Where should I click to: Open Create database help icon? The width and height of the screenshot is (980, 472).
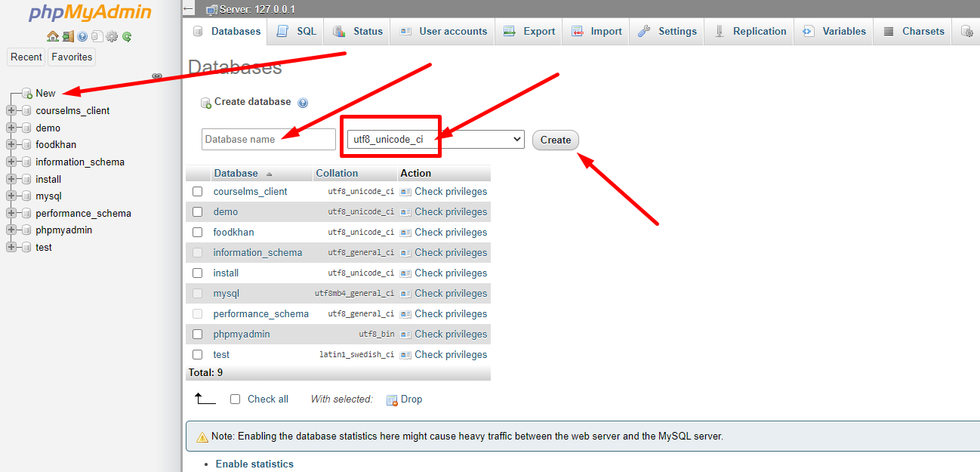click(x=303, y=103)
